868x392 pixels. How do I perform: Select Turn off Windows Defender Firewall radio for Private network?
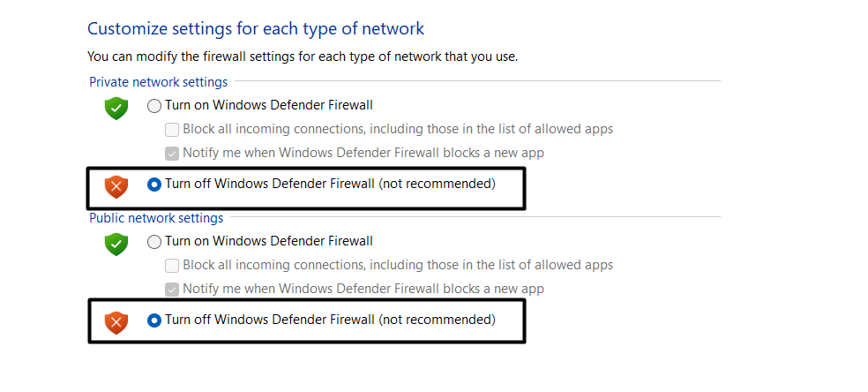[x=154, y=185]
